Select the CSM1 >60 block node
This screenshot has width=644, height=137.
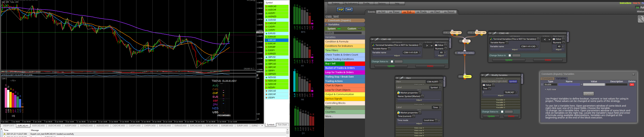coord(456,32)
